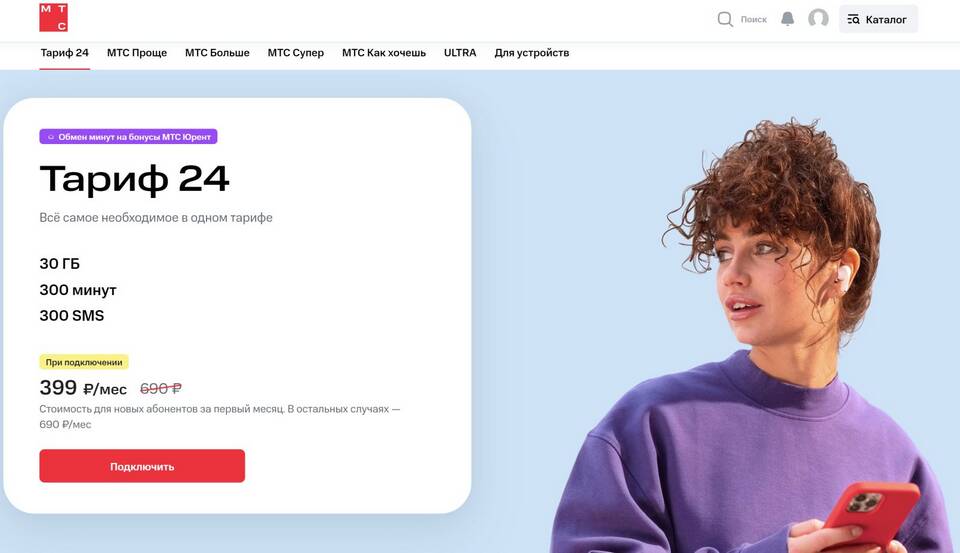Click the Тариф 24 heading
This screenshot has height=553, width=960.
[x=134, y=179]
